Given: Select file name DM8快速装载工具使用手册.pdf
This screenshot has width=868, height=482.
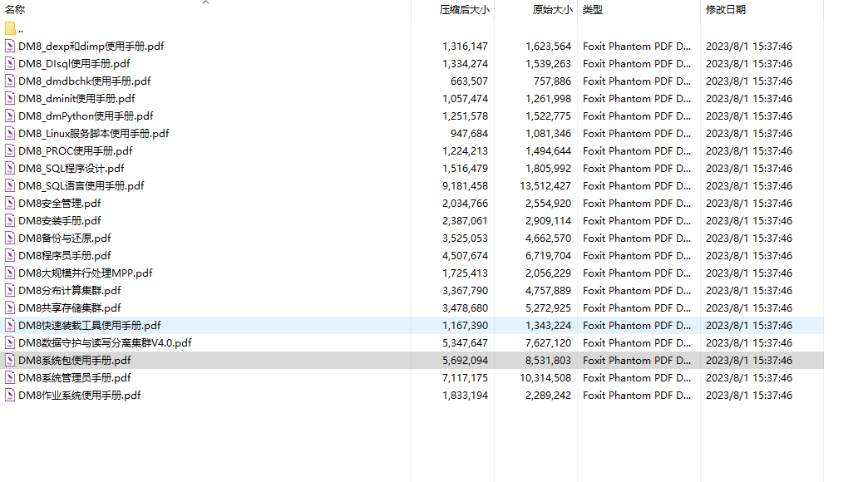Looking at the screenshot, I should 90,325.
